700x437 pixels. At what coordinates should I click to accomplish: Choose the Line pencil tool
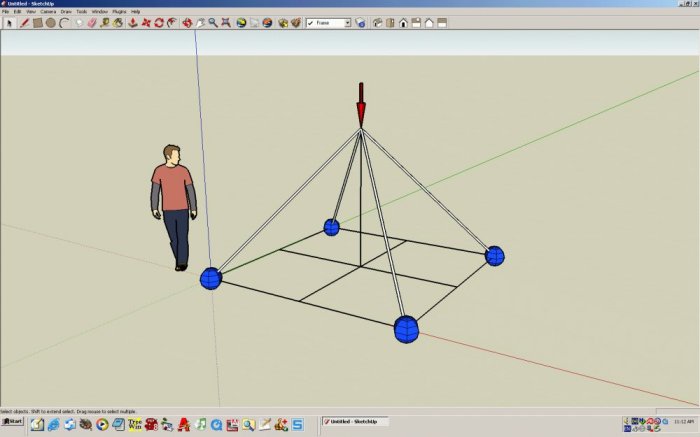tap(24, 22)
